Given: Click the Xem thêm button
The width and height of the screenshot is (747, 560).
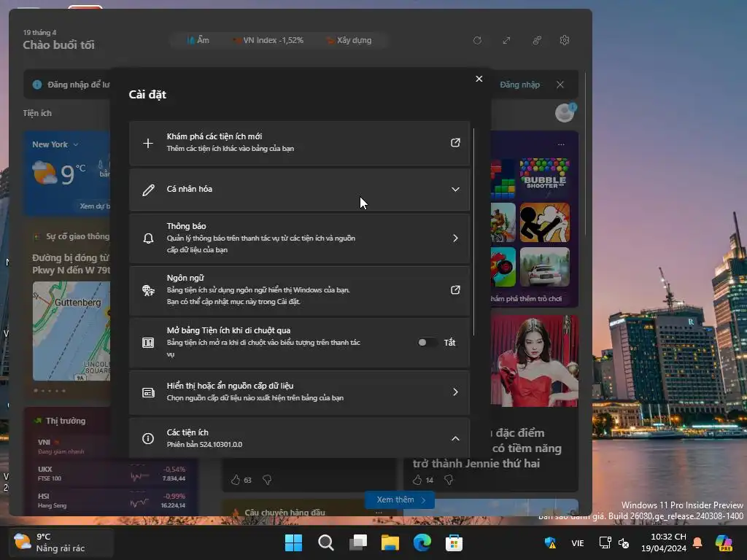Looking at the screenshot, I should point(400,499).
